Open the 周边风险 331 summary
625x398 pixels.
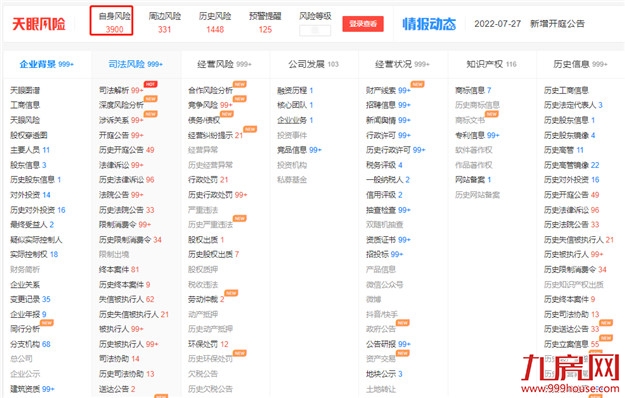[x=165, y=22]
